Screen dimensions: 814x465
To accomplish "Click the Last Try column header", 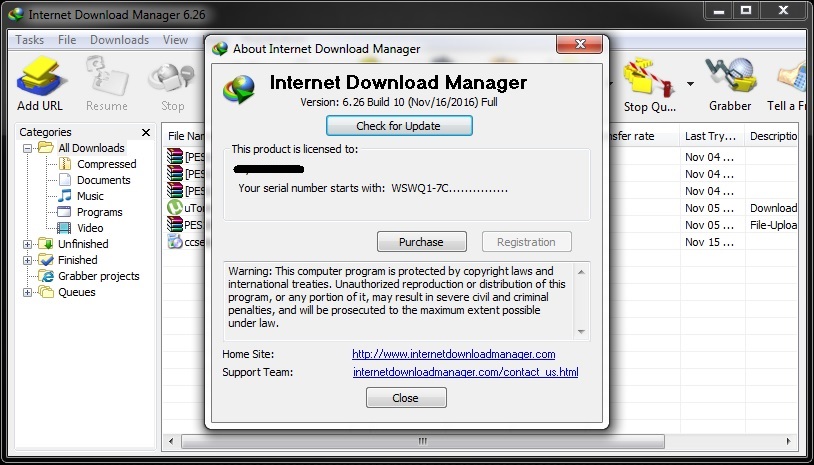I will (712, 136).
